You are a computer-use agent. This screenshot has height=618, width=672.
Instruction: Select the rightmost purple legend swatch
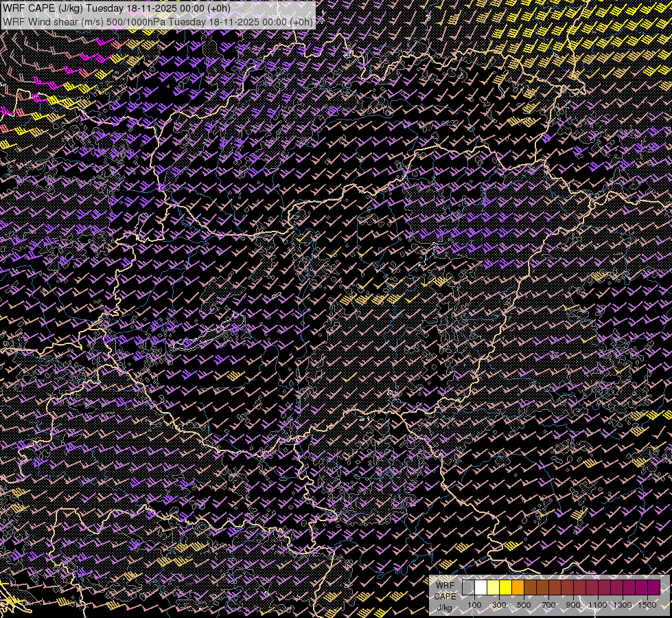653,588
